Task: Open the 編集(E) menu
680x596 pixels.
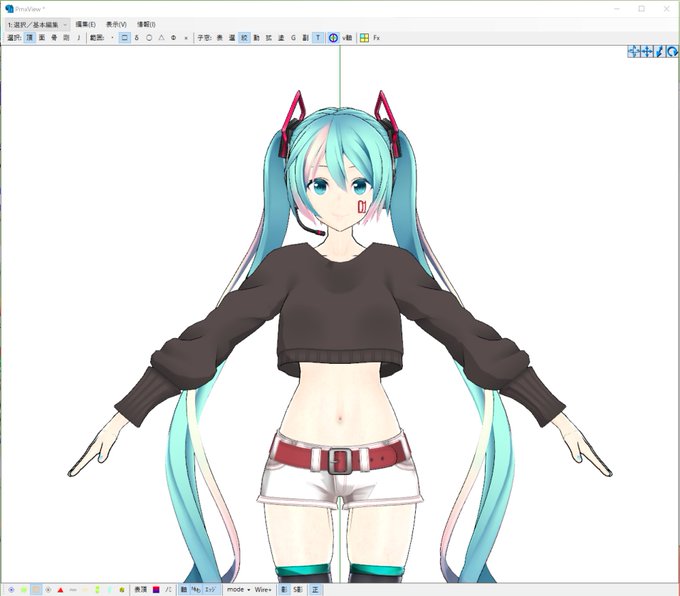Action: (x=85, y=24)
